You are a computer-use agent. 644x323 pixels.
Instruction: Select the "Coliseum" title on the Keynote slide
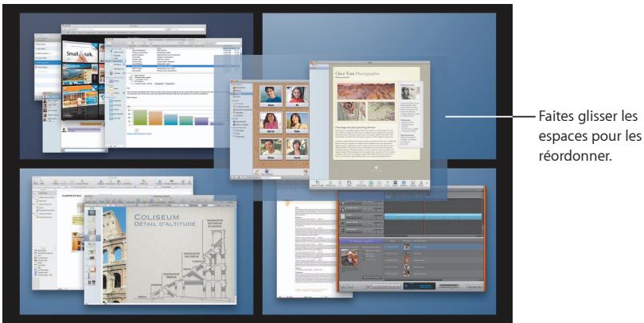157,216
